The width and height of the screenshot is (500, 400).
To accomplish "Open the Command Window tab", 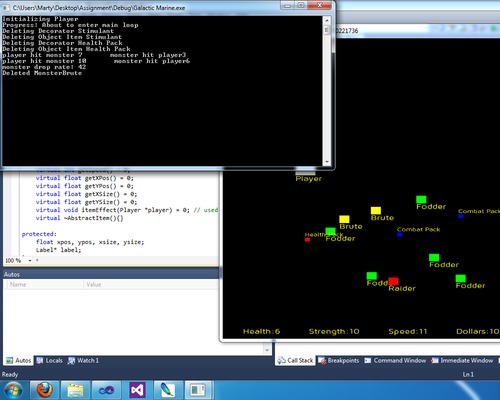I will tap(395, 360).
